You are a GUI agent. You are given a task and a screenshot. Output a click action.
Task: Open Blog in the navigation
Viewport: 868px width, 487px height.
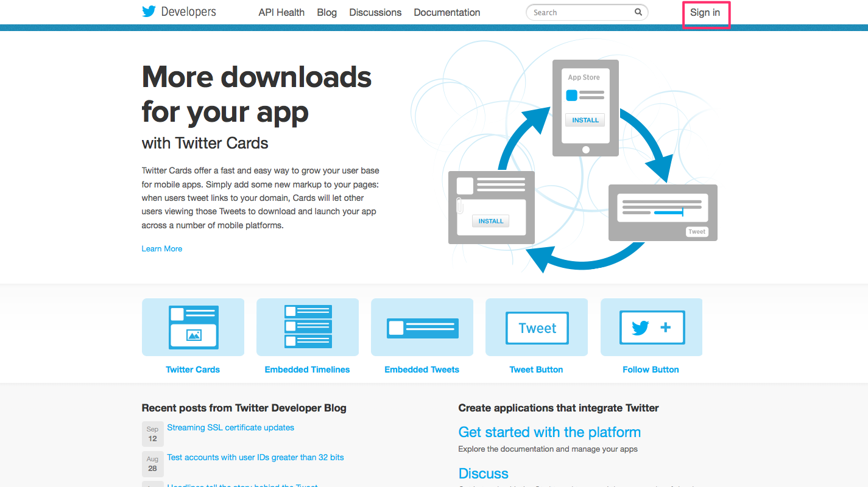coord(327,12)
